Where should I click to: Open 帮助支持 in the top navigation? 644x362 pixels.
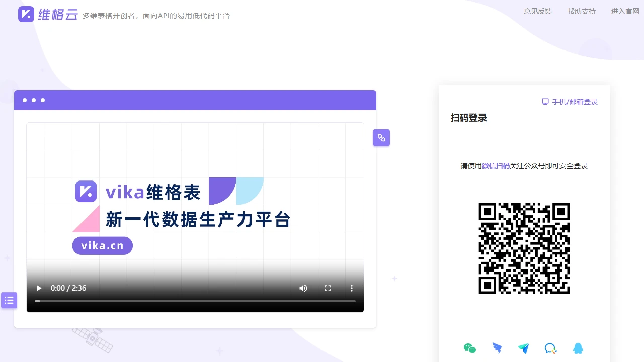581,11
